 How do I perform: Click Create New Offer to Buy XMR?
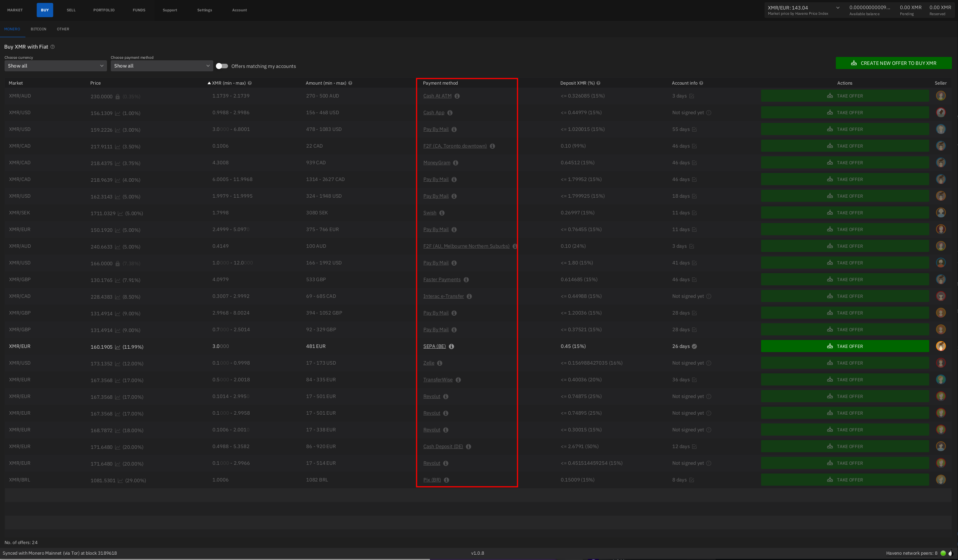tap(894, 63)
